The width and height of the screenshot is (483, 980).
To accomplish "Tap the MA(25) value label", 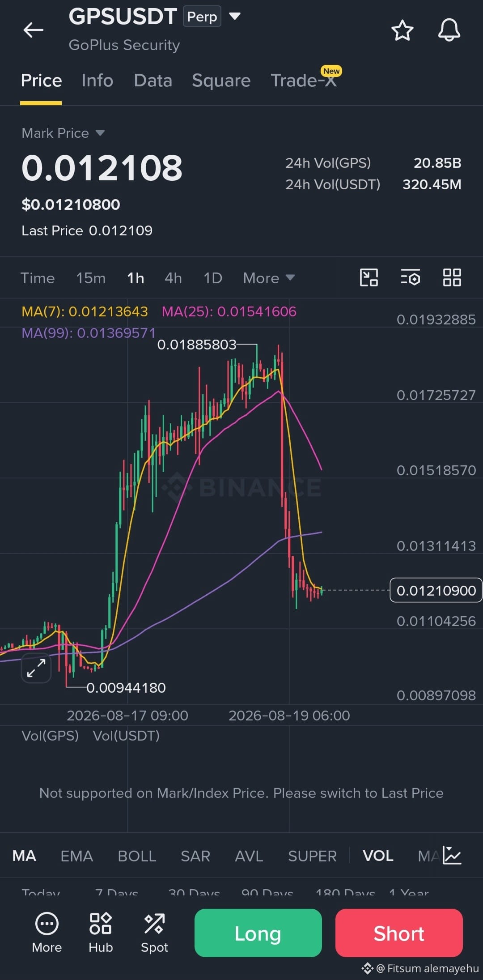I will 229,311.
